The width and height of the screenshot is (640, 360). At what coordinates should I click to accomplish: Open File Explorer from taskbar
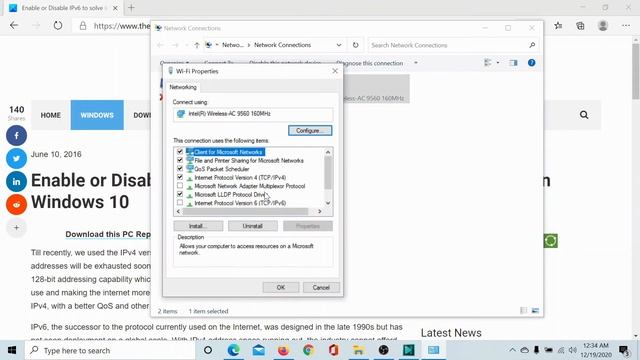(358, 350)
